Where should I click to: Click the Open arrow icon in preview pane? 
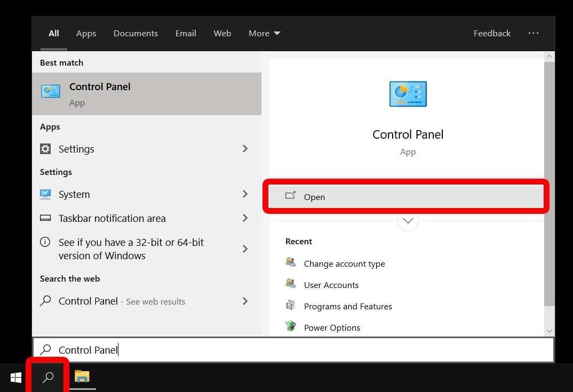pos(290,195)
